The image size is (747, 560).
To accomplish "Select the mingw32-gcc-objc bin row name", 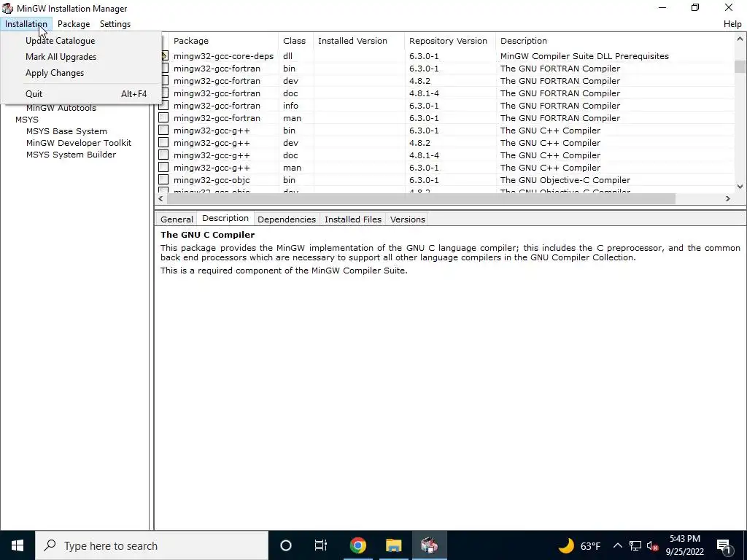I will point(212,180).
